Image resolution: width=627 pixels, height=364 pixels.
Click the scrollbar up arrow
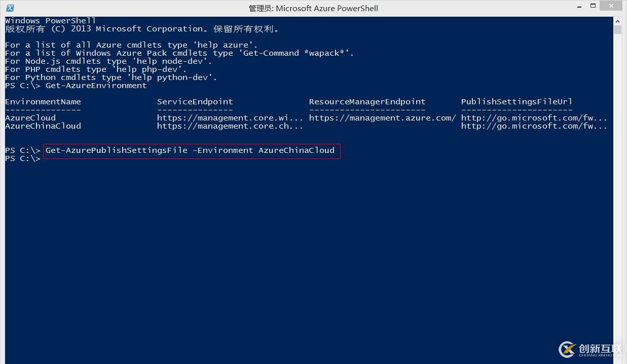point(617,22)
